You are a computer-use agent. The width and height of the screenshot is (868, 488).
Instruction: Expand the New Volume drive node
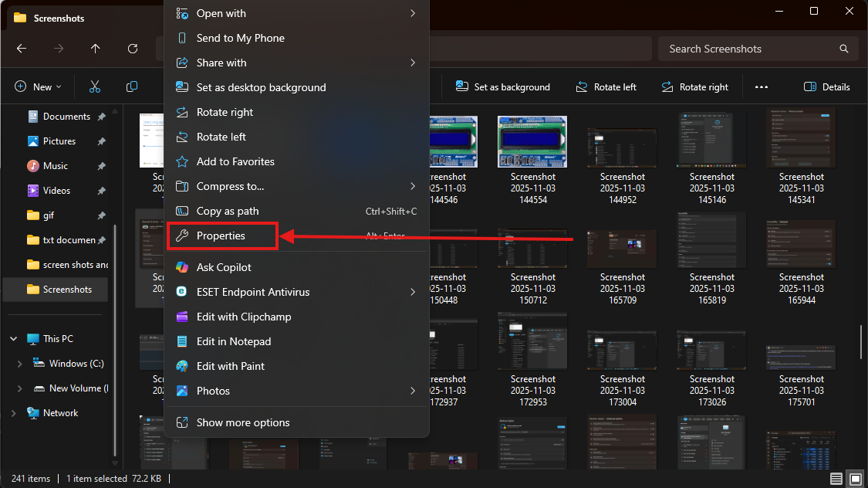[20, 389]
